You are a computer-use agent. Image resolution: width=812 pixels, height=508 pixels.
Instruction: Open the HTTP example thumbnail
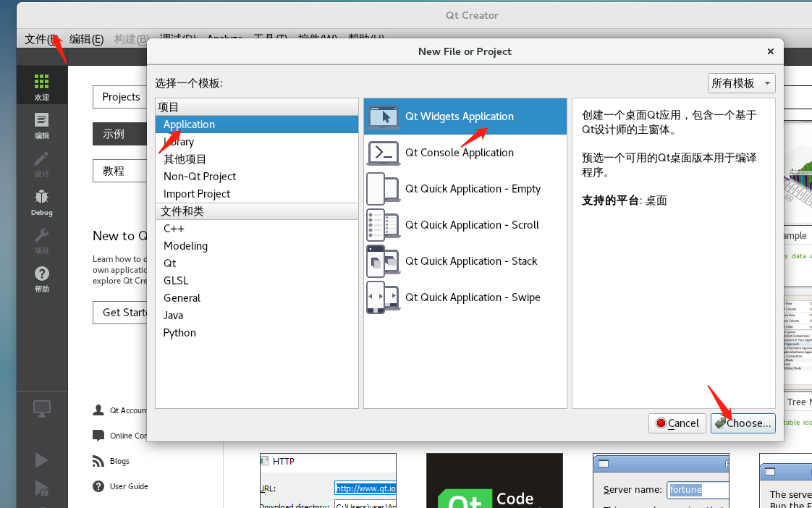pyautogui.click(x=328, y=481)
